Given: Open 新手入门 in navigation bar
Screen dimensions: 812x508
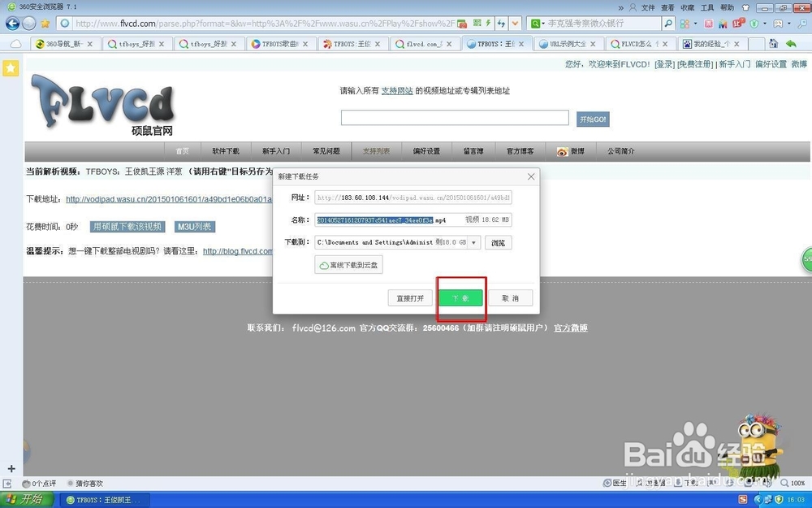Looking at the screenshot, I should [276, 151].
